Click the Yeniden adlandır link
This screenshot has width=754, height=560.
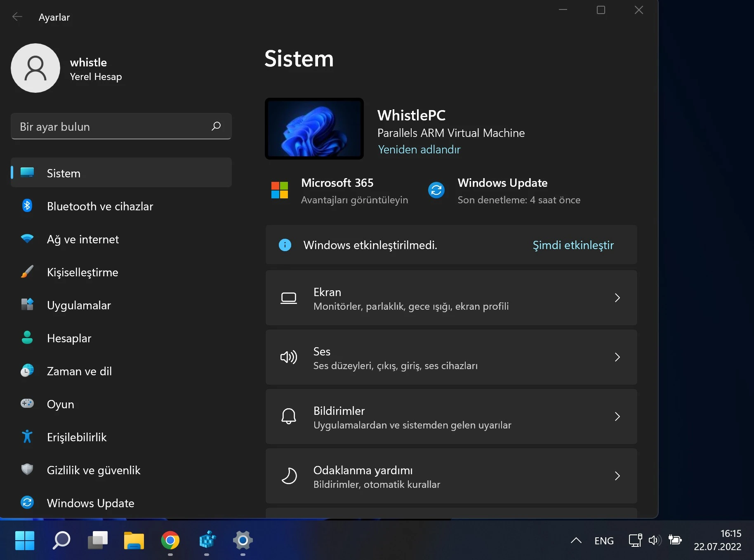(419, 149)
